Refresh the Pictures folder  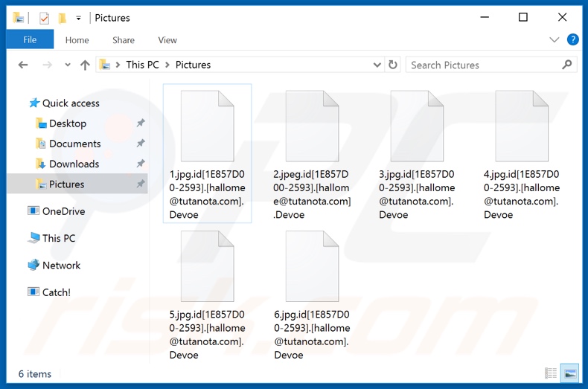[393, 65]
